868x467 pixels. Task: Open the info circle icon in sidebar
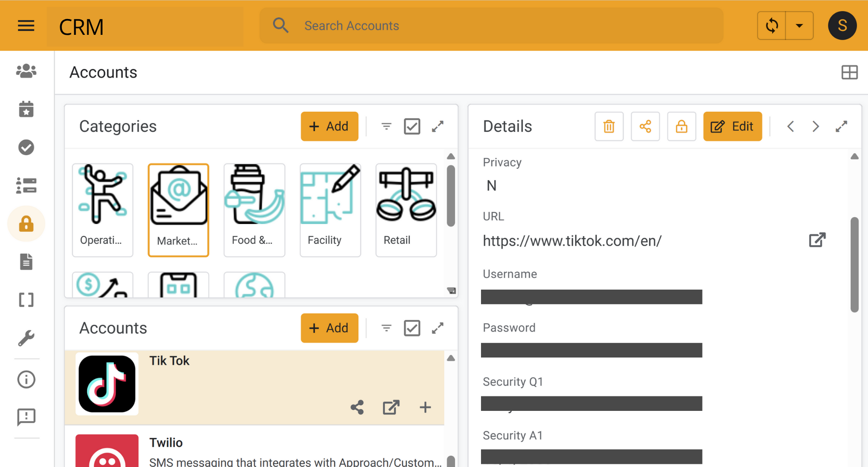point(26,379)
